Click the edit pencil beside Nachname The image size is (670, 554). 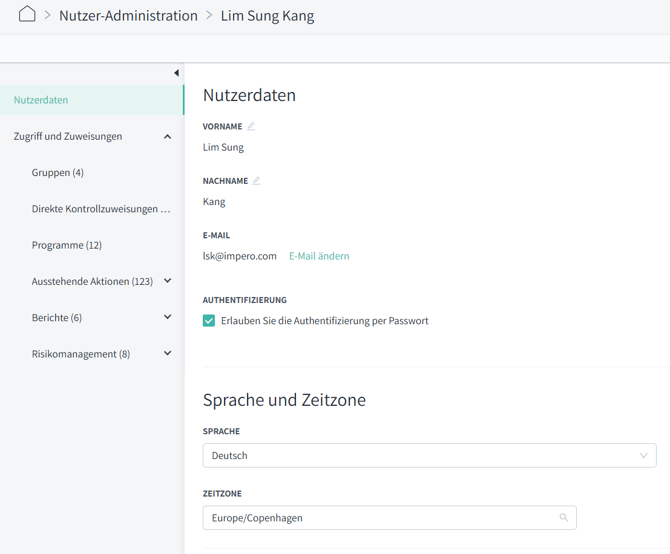(x=256, y=181)
